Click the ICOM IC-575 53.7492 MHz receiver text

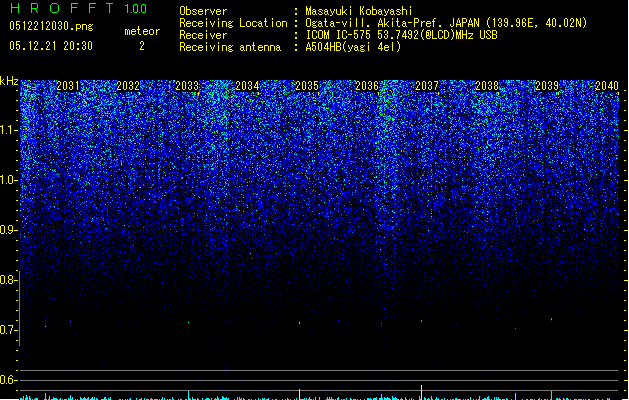(401, 35)
